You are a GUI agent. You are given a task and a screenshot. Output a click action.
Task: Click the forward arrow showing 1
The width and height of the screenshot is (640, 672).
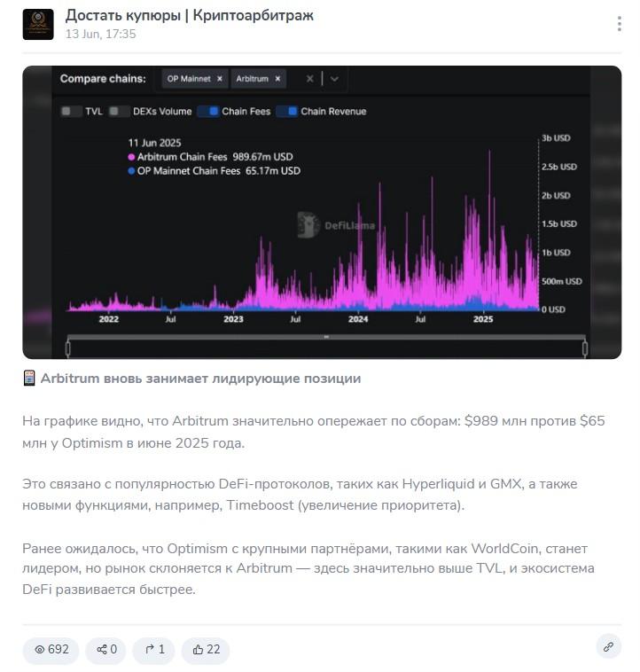[x=154, y=649]
